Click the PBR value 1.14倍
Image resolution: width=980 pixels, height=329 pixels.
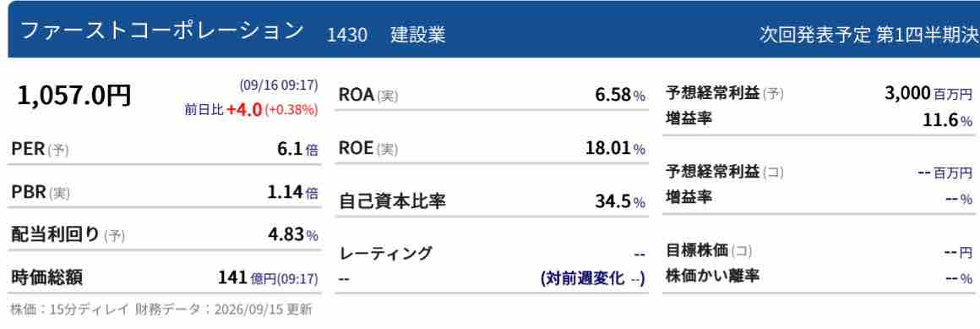292,193
